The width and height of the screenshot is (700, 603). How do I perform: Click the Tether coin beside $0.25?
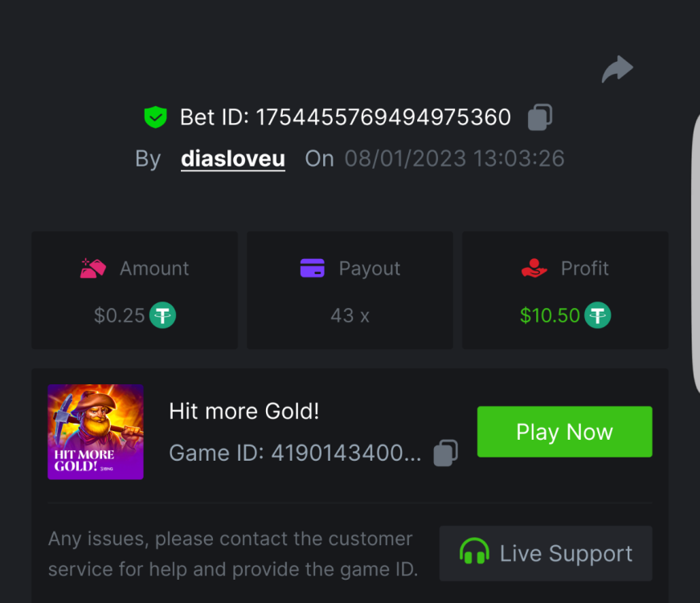(163, 315)
